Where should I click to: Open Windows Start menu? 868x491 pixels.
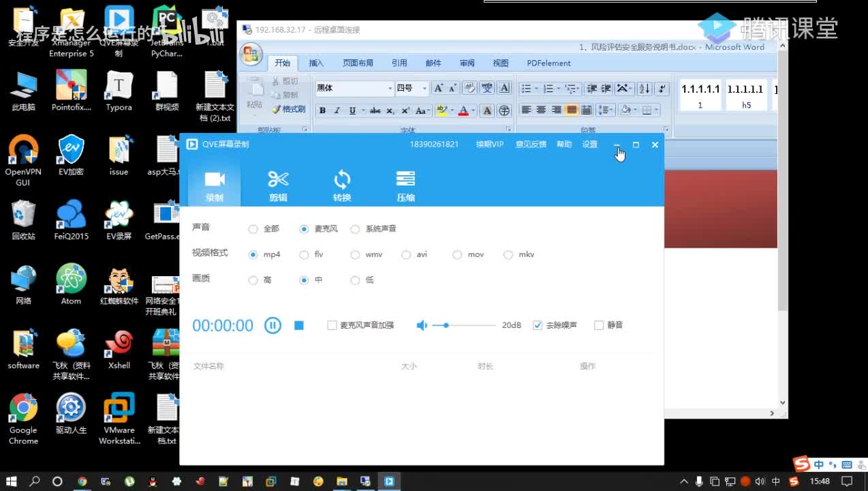12,481
